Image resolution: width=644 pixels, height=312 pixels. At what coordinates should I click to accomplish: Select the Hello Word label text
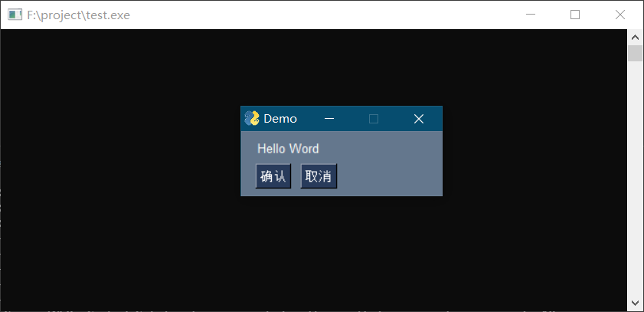pos(288,149)
